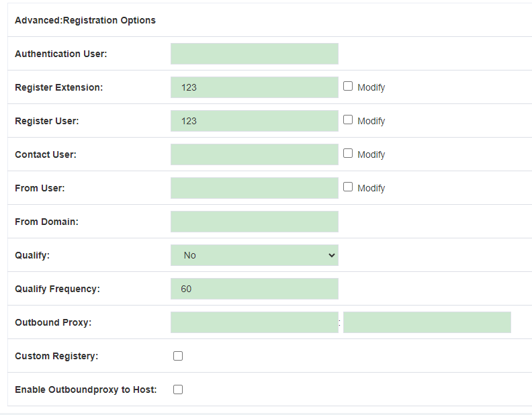Enable the Custom Registery checkbox
This screenshot has height=415, width=532.
(x=178, y=356)
